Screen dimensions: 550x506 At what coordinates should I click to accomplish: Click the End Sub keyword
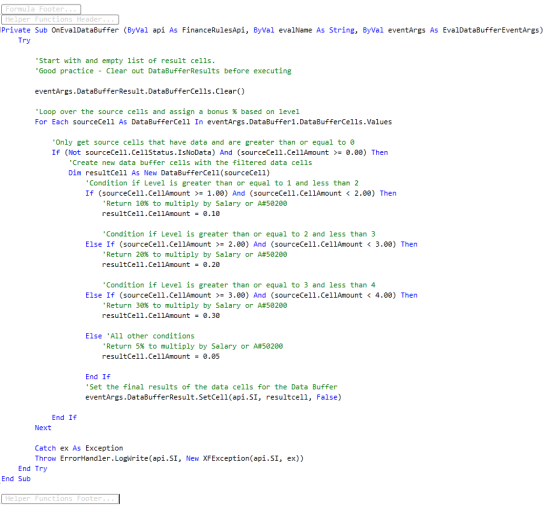pyautogui.click(x=16, y=479)
